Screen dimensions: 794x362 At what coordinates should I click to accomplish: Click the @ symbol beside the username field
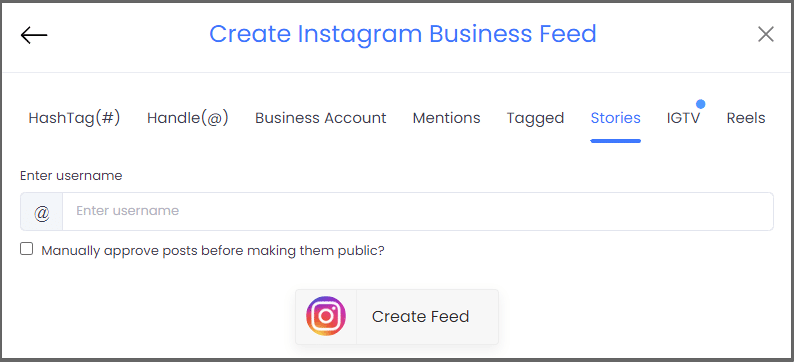pyautogui.click(x=42, y=212)
